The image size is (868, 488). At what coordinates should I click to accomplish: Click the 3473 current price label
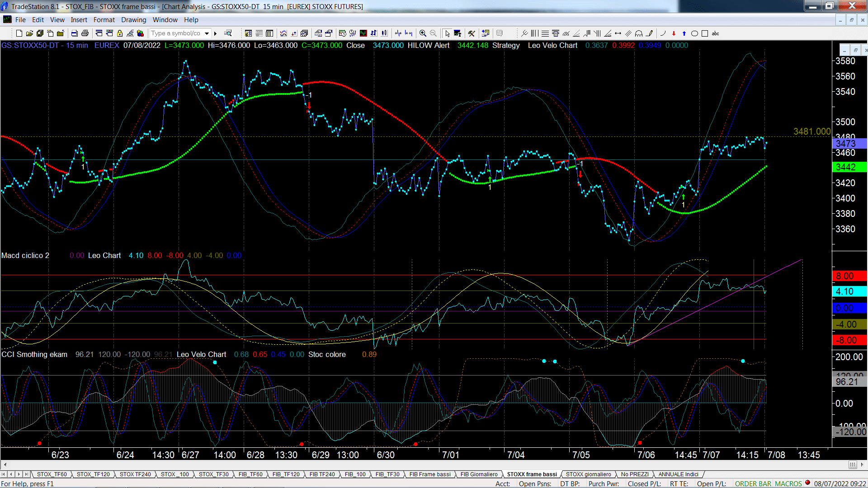tap(849, 144)
